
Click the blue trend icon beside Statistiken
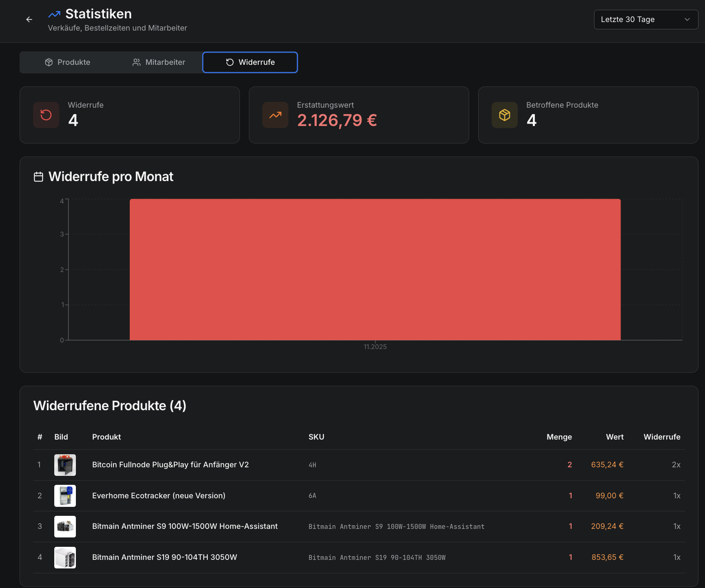[54, 14]
